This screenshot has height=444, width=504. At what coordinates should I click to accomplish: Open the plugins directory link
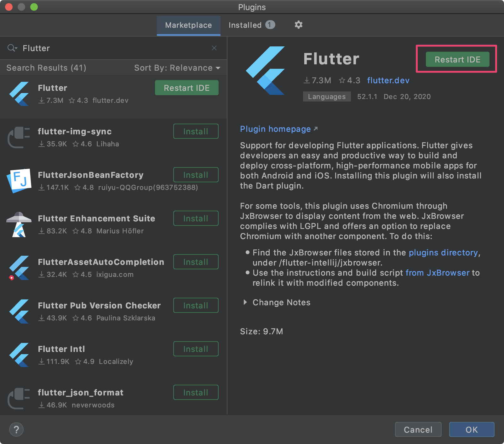click(x=443, y=253)
